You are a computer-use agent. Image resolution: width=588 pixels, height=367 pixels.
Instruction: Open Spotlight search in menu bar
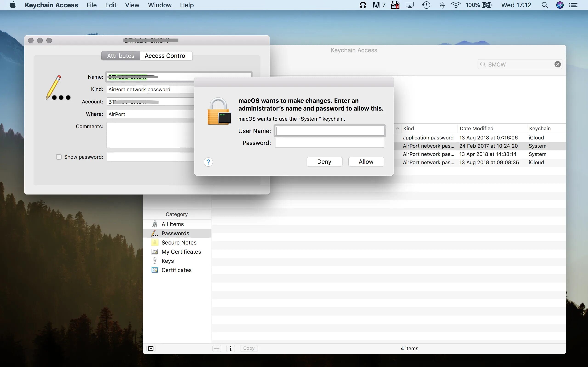545,5
